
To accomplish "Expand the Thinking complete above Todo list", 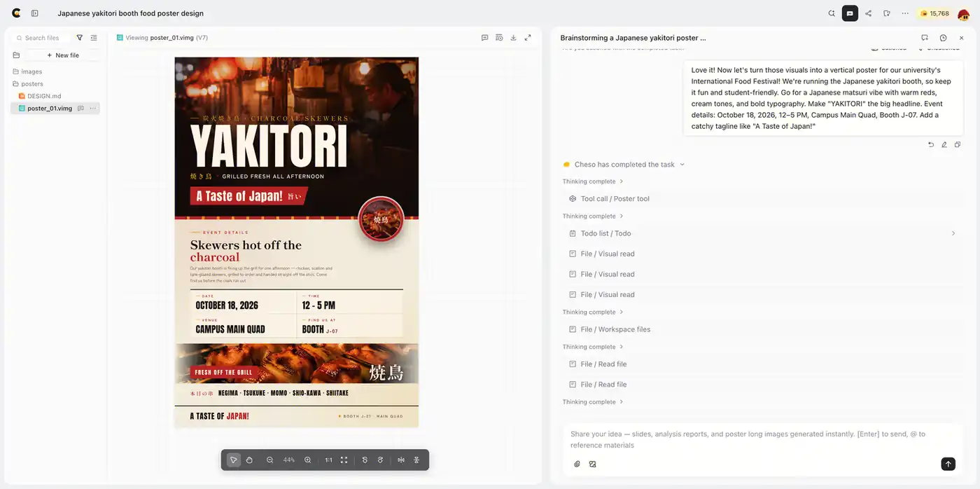I will point(593,216).
